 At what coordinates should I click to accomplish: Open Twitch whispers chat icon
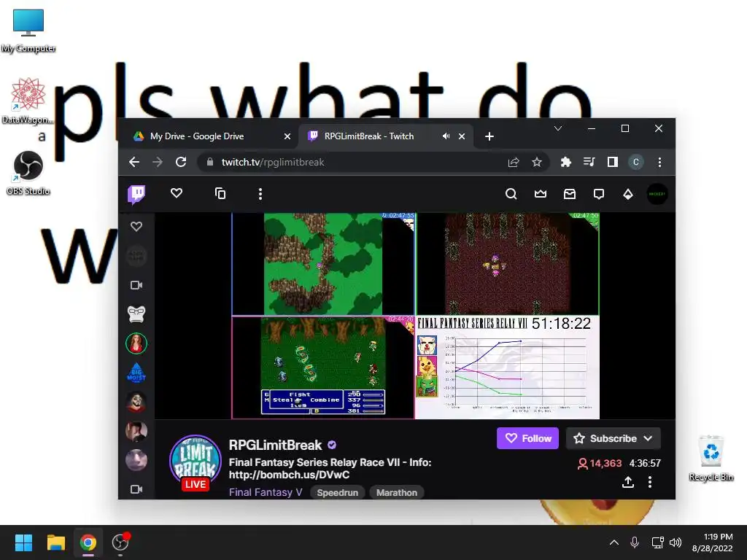point(599,194)
